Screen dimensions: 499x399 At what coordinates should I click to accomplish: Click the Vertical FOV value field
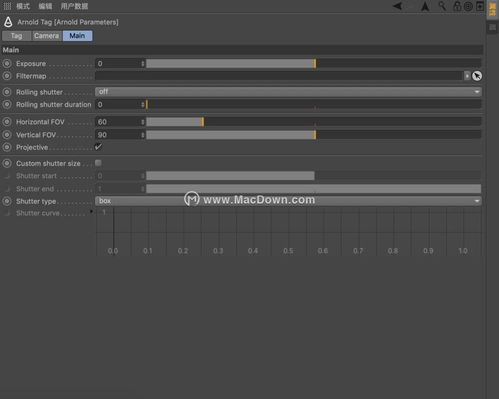[118, 135]
